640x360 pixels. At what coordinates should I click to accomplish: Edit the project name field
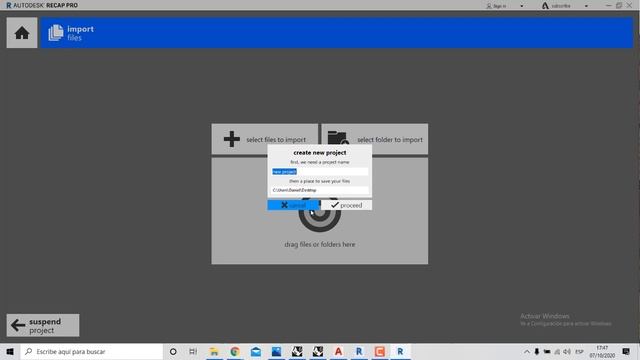tap(320, 171)
